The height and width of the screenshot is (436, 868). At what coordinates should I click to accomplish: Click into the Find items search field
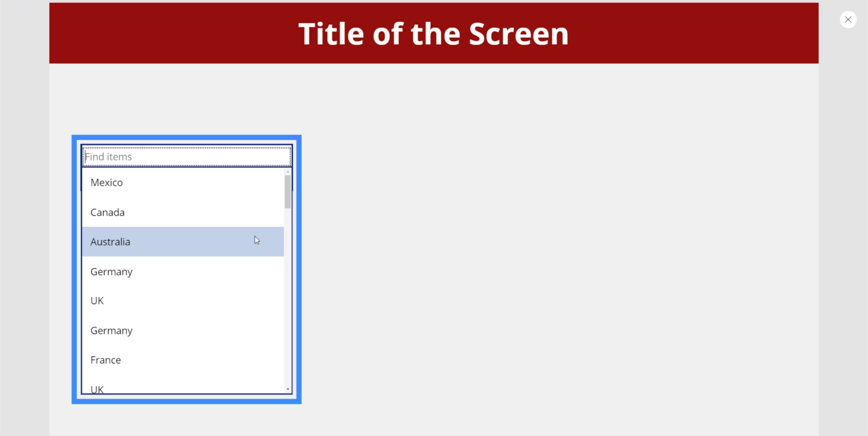point(187,157)
